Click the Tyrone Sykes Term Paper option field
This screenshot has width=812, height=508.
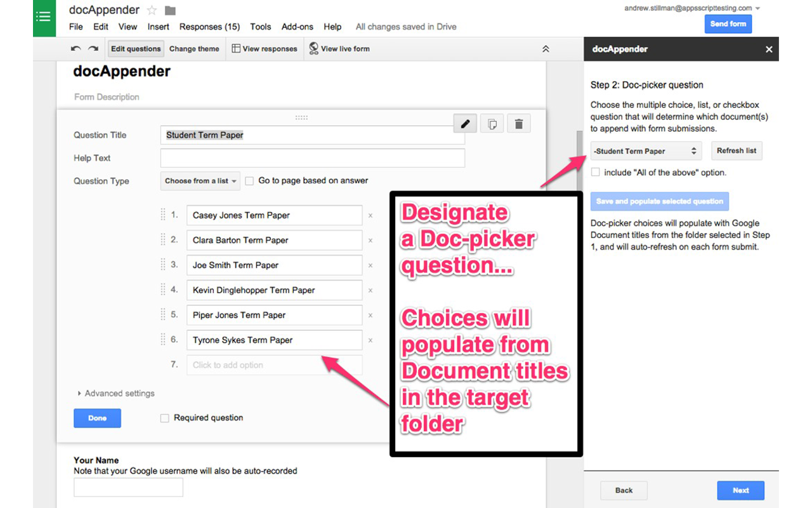pos(274,340)
